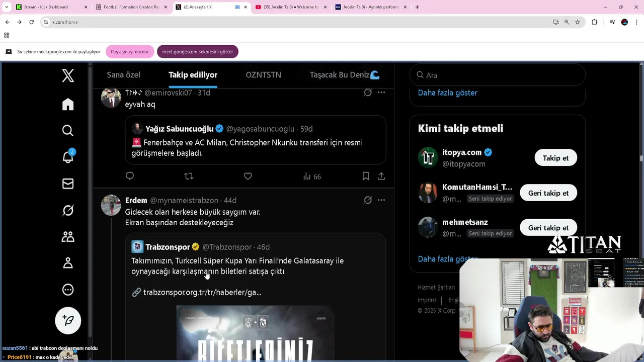Image resolution: width=644 pixels, height=362 pixels.
Task: Repost the emirovski07 post
Action: (189, 176)
